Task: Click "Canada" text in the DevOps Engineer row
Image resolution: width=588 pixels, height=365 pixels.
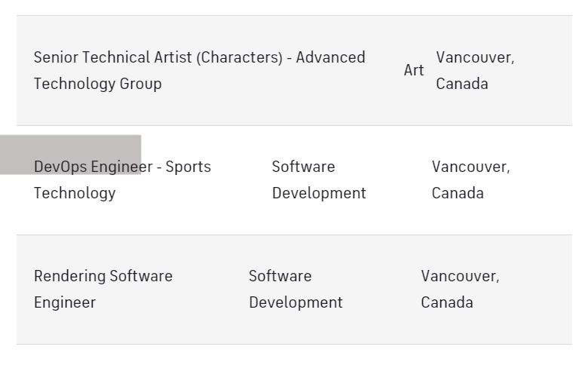Action: click(x=458, y=193)
